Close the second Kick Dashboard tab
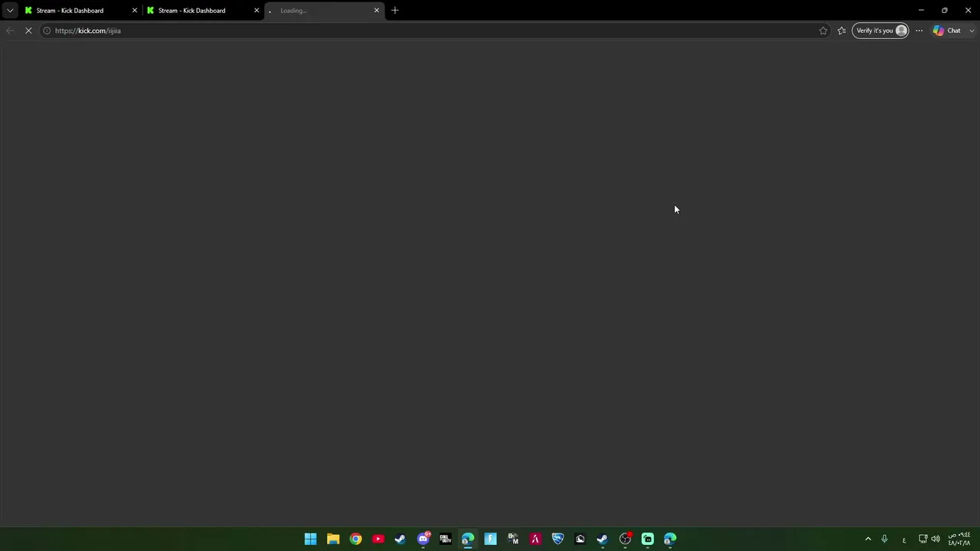The width and height of the screenshot is (980, 551). (x=256, y=11)
